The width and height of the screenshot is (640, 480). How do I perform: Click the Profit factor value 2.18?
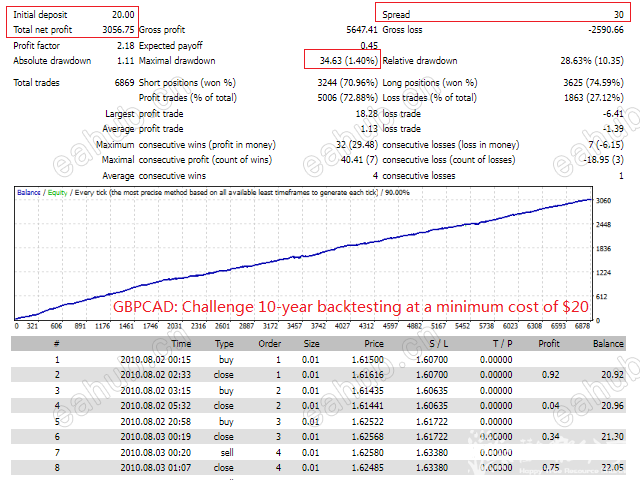(x=125, y=46)
